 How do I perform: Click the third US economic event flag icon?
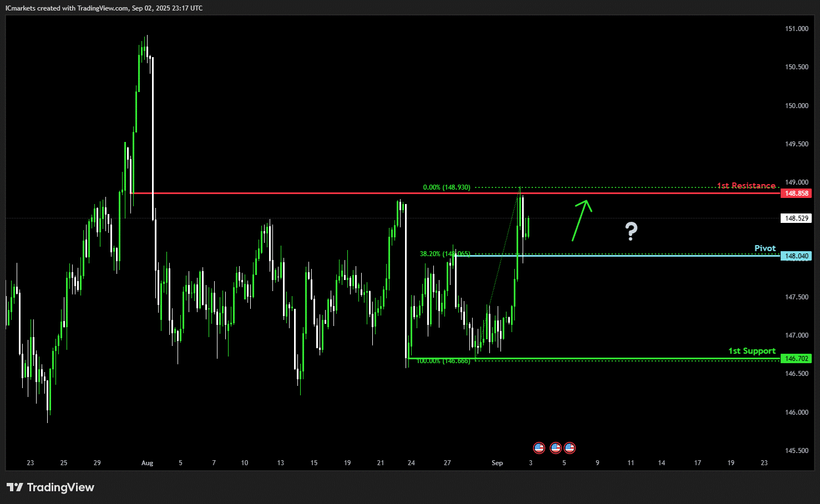(x=570, y=448)
